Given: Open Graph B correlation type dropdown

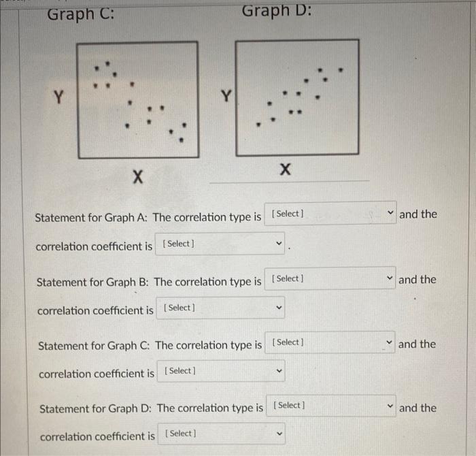Looking at the screenshot, I should click(x=330, y=278).
